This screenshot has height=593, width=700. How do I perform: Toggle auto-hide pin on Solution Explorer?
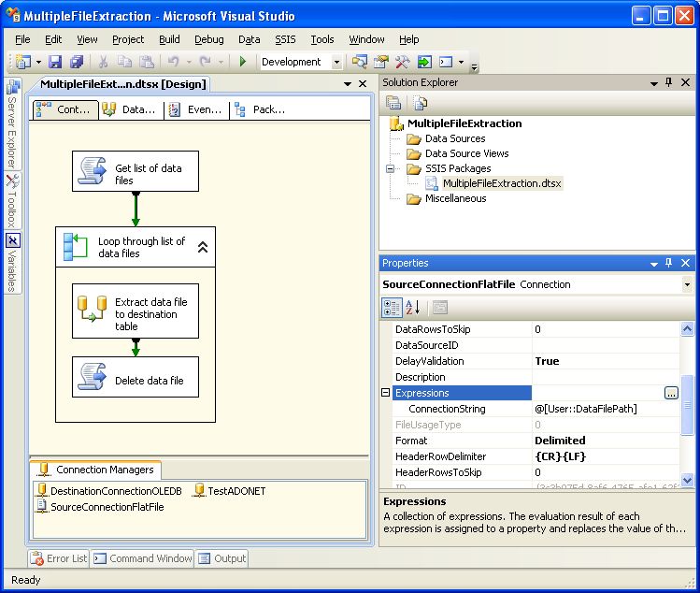(x=669, y=82)
